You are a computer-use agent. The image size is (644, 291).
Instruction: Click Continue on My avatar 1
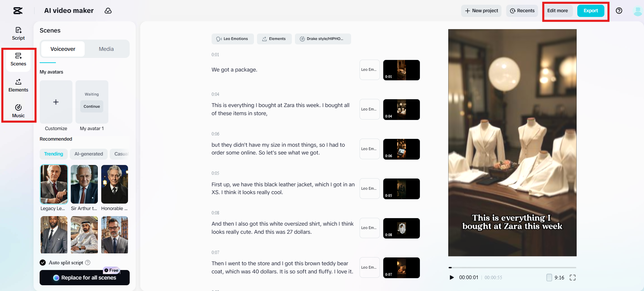click(92, 106)
